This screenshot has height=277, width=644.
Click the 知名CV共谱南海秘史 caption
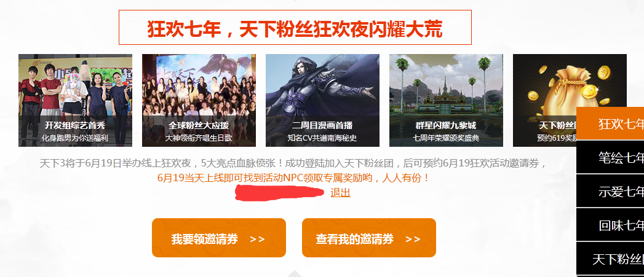point(322,138)
